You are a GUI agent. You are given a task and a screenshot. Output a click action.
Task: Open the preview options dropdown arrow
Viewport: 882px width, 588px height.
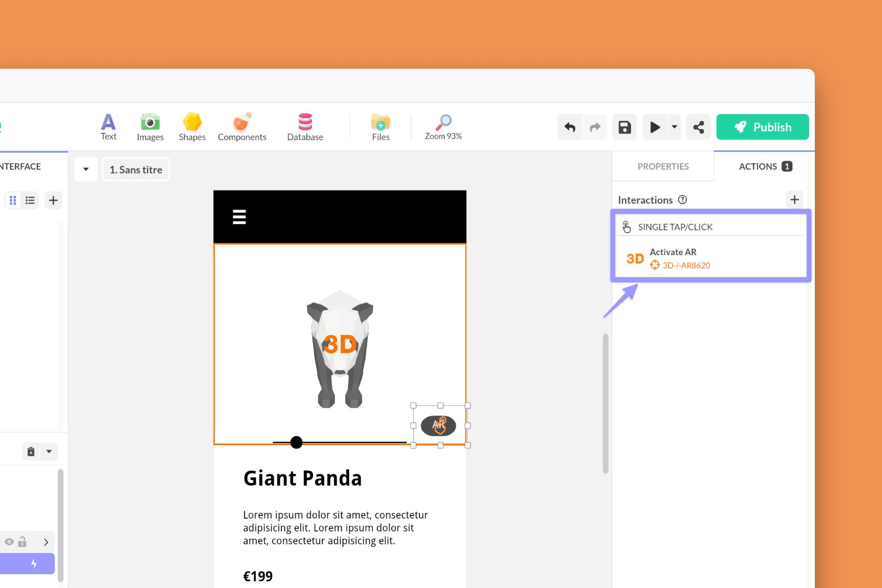(674, 127)
